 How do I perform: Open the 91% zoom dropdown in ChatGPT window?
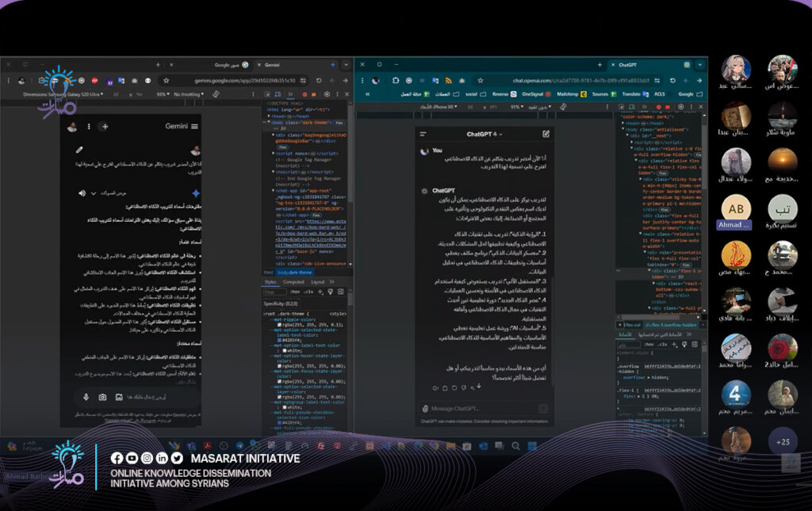[516, 107]
